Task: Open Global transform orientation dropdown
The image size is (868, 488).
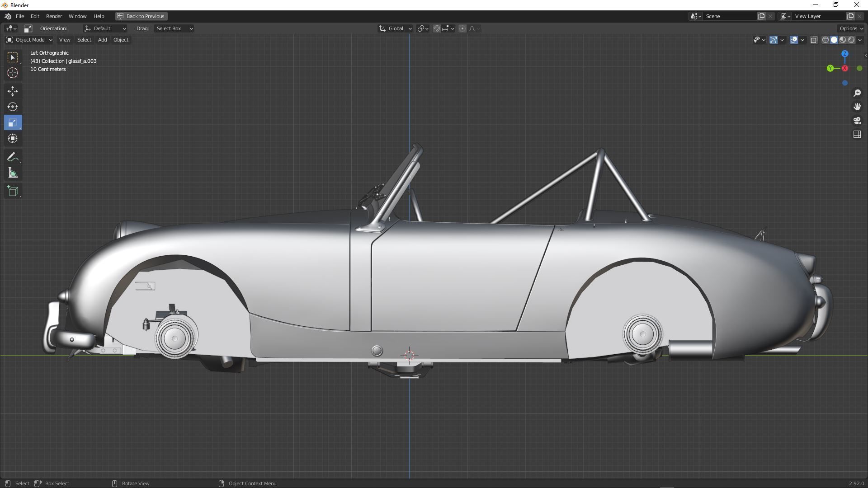Action: tap(395, 28)
